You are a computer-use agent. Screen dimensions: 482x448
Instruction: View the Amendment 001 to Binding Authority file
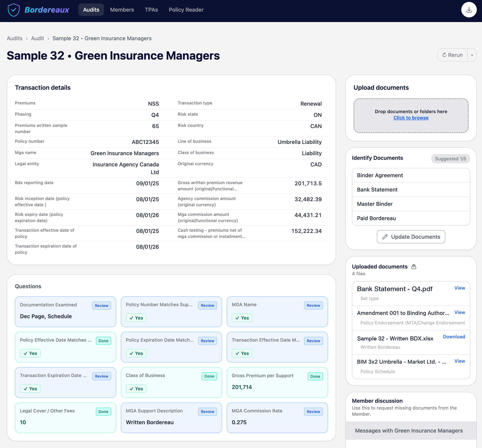[459, 312]
